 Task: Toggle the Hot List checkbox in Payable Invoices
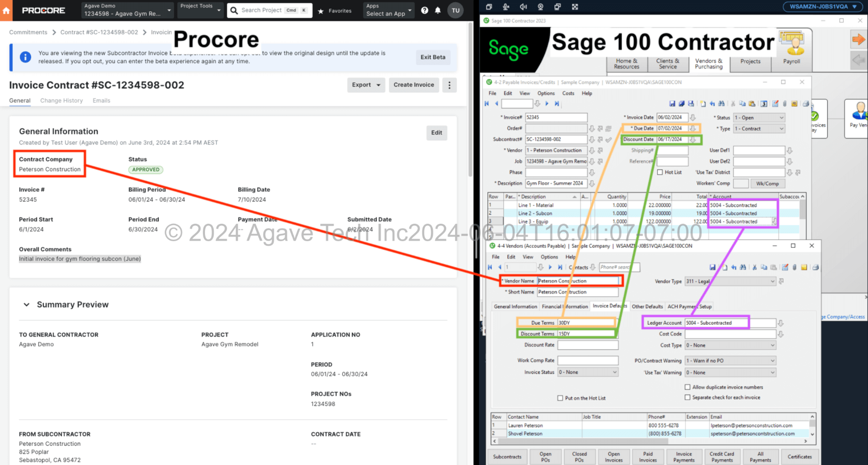point(660,172)
